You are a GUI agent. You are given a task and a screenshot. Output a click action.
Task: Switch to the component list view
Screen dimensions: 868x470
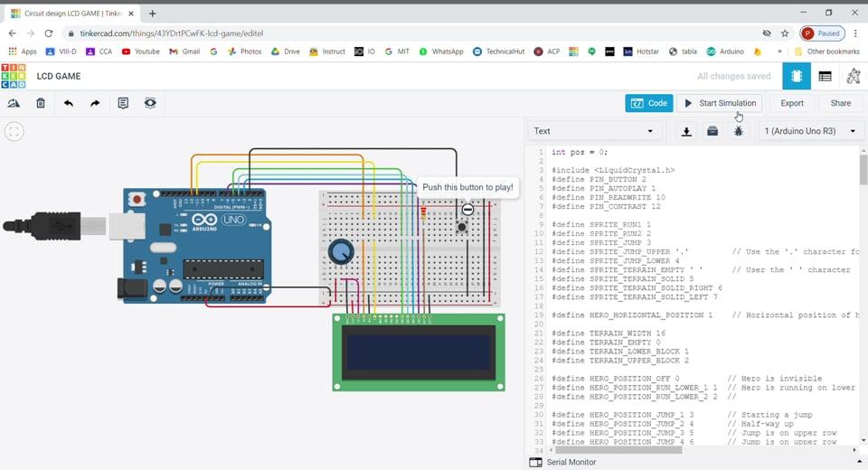pyautogui.click(x=825, y=77)
